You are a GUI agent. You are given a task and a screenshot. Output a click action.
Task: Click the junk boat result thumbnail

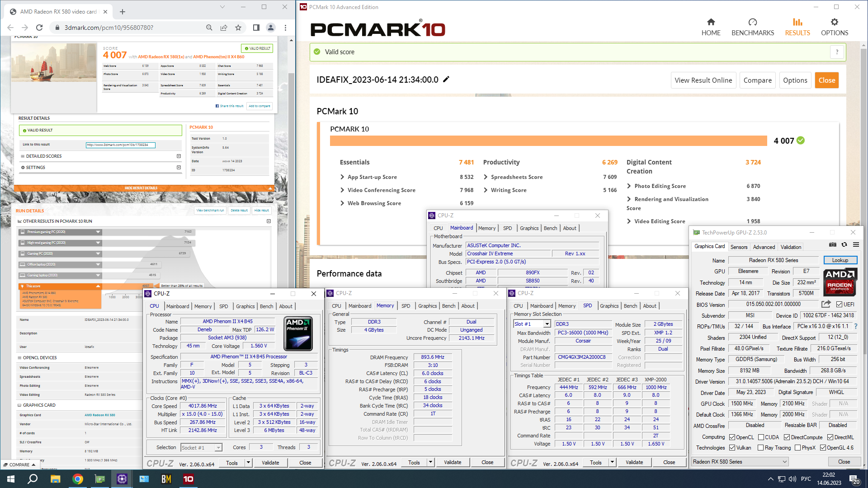point(54,62)
